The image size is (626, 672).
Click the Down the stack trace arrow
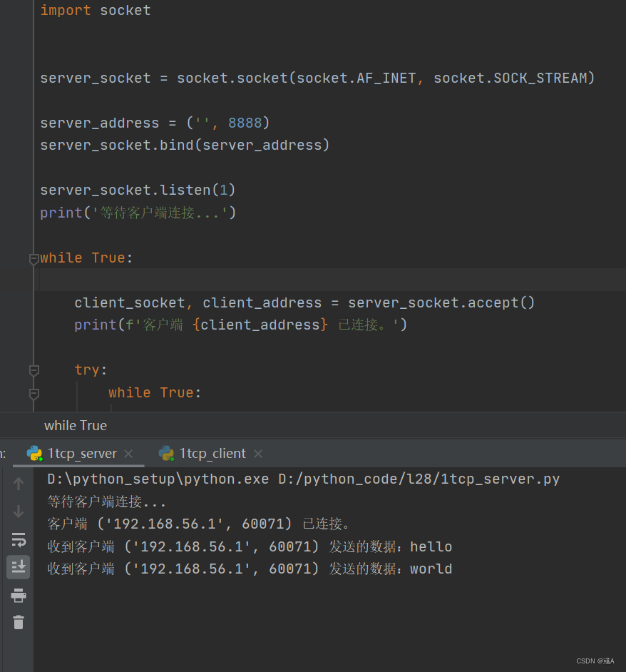click(x=18, y=511)
